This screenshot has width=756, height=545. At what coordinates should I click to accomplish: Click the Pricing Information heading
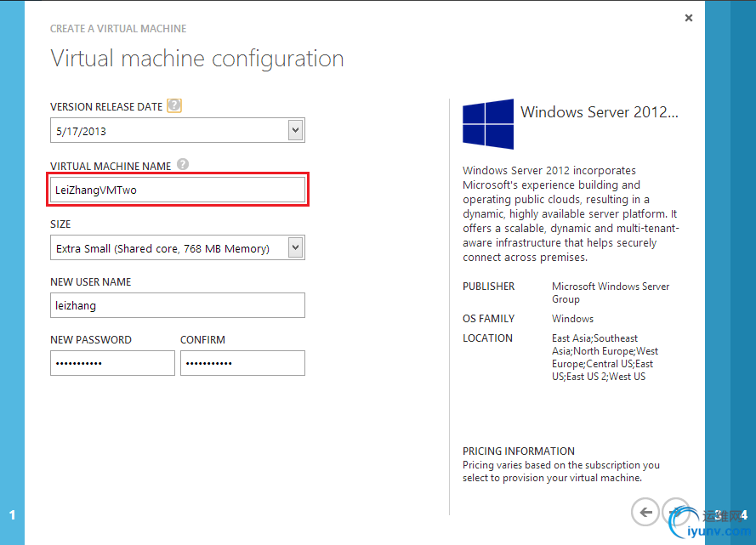coord(519,451)
